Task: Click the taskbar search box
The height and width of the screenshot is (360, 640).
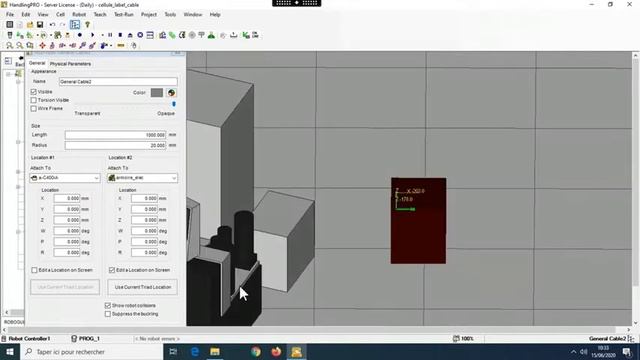Action: [x=91, y=352]
